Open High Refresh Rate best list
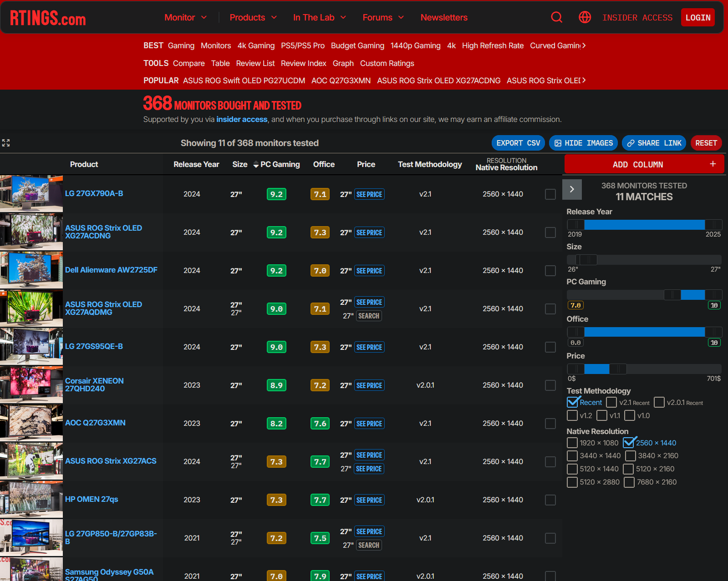 coord(493,45)
